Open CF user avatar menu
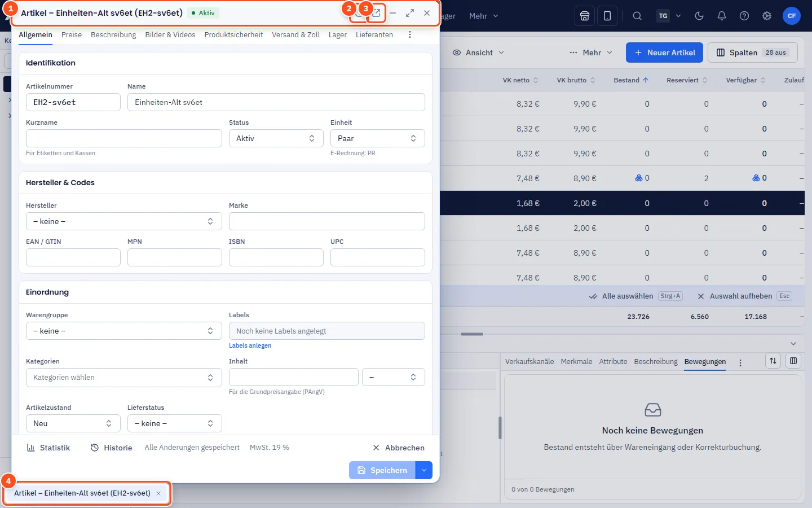Screen dimensions: 812x508 click(792, 16)
